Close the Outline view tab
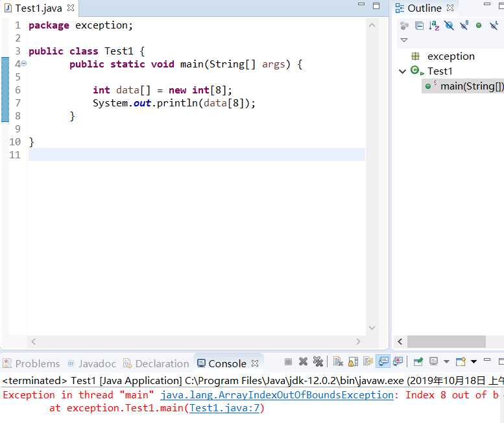Image resolution: width=504 pixels, height=423 pixels. (450, 8)
